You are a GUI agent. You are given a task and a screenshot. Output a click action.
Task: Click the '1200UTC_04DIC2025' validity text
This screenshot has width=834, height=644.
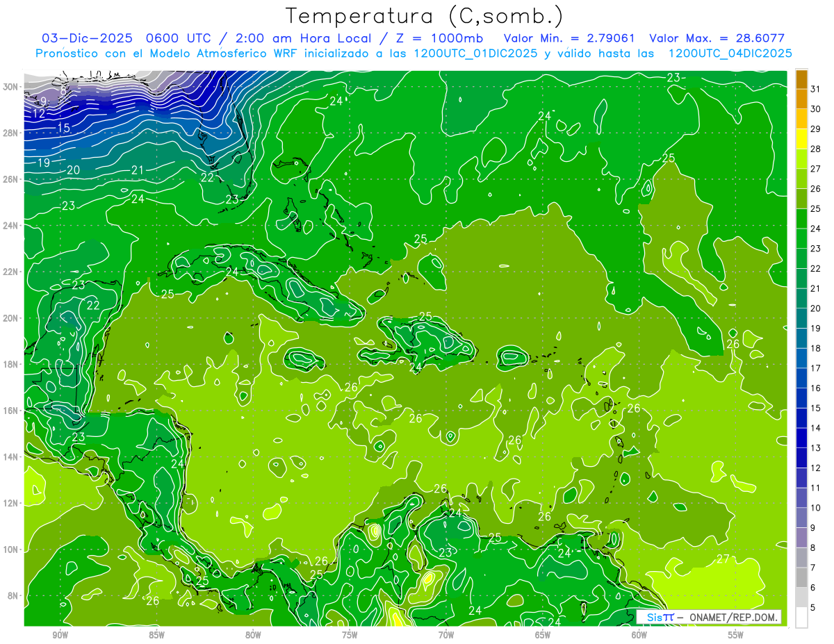tap(730, 53)
